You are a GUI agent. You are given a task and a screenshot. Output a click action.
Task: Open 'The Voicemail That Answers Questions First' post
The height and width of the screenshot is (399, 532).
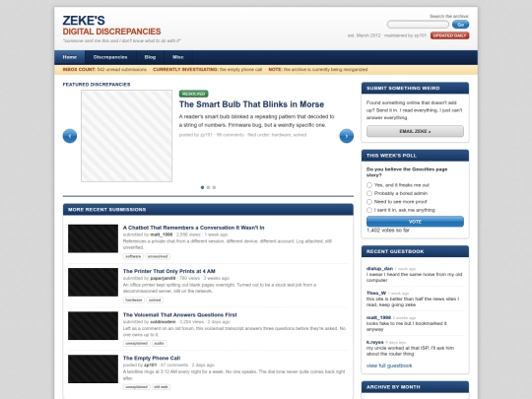pos(180,315)
